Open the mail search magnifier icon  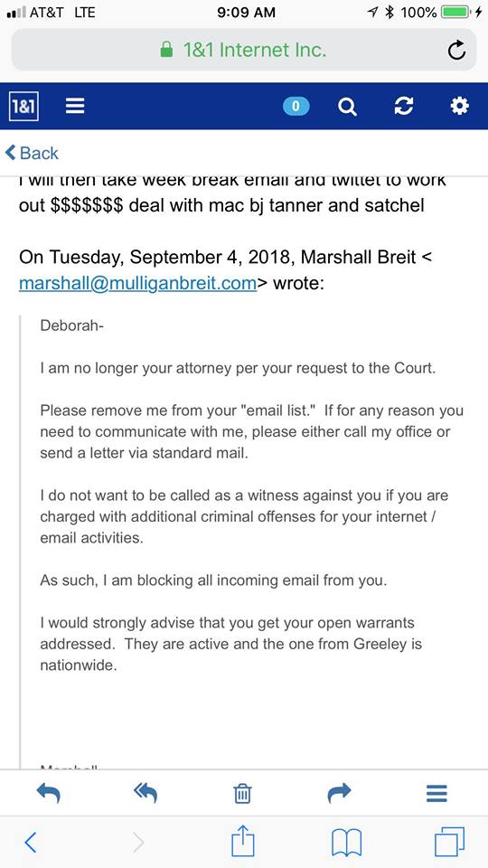pos(347,107)
